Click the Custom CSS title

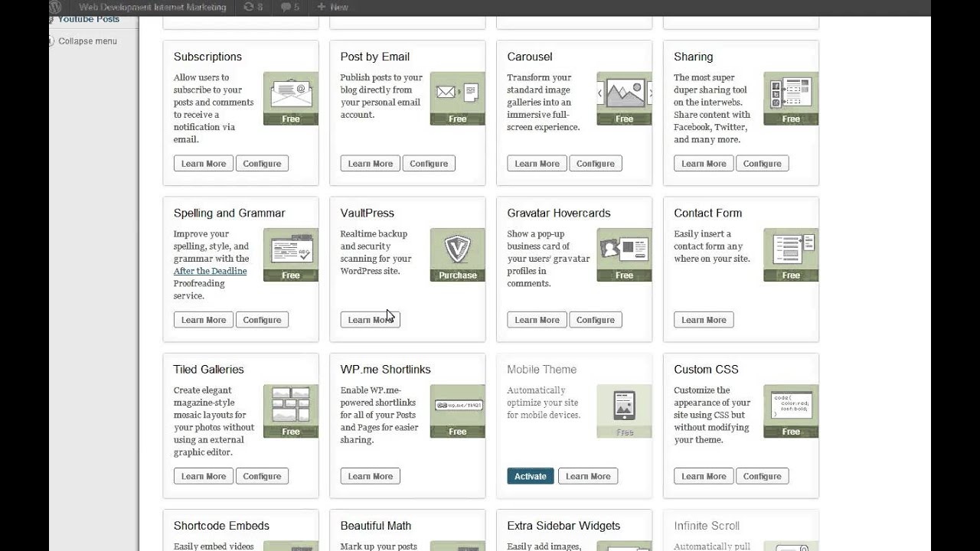coord(707,369)
